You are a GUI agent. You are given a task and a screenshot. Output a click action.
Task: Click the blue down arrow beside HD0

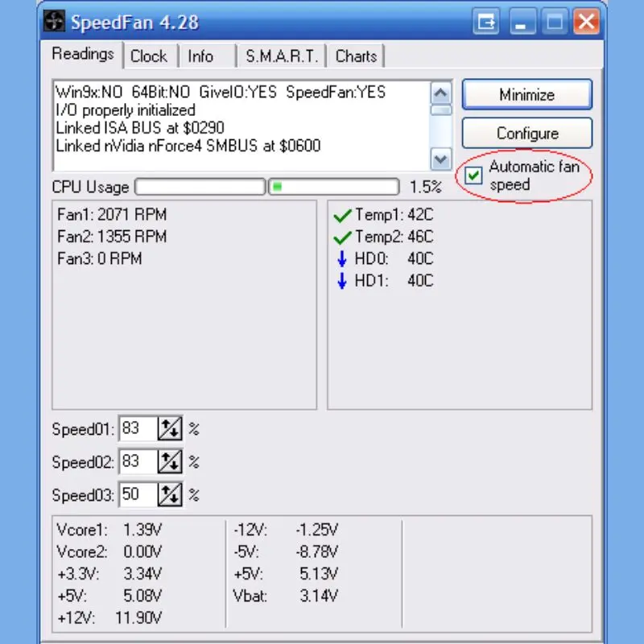pyautogui.click(x=341, y=259)
